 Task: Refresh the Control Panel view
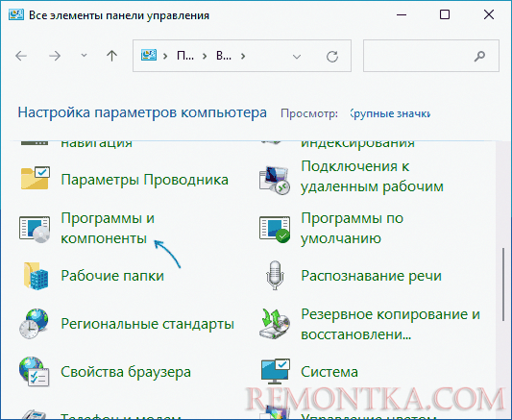click(x=332, y=57)
